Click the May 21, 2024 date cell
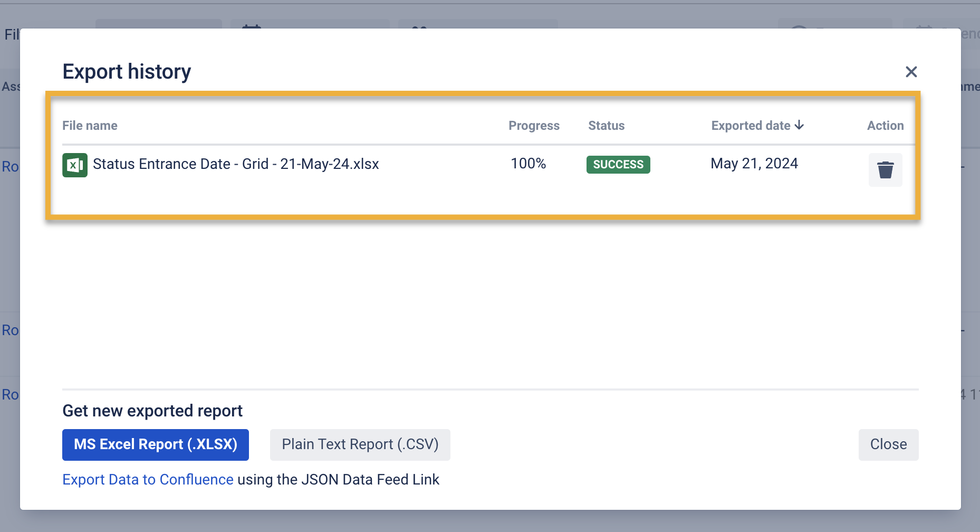This screenshot has height=532, width=980. 754,164
